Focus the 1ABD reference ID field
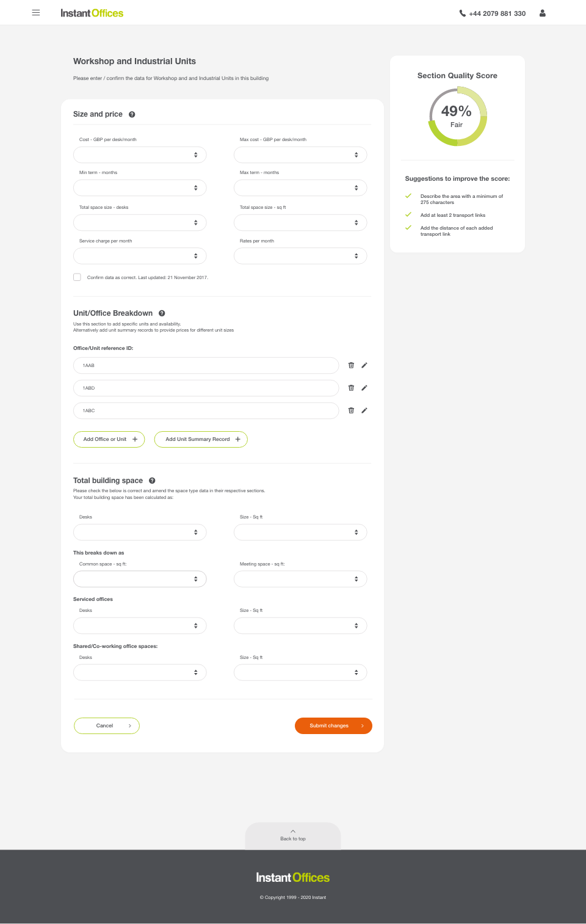 206,388
